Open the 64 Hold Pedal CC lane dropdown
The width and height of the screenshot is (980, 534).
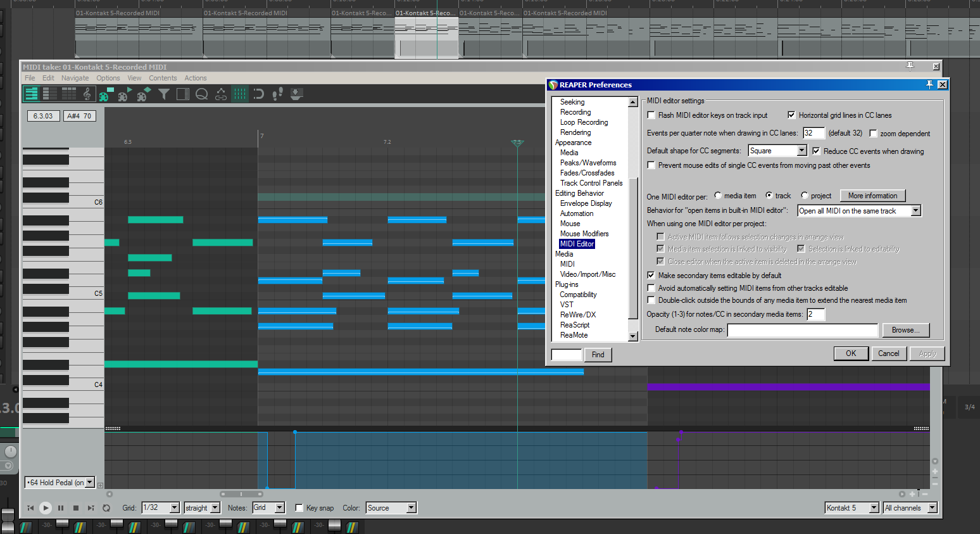click(60, 483)
